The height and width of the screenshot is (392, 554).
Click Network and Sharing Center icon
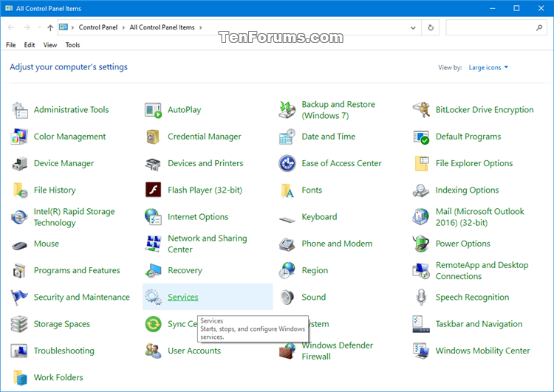pyautogui.click(x=154, y=244)
